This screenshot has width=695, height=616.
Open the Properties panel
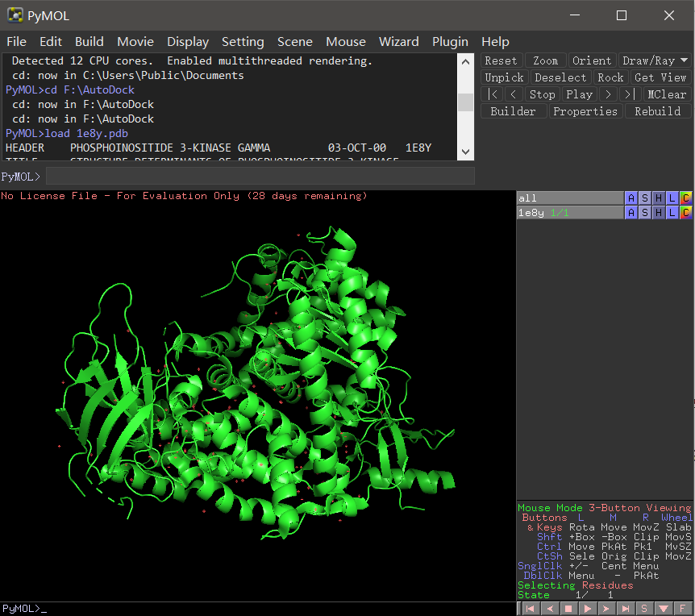[585, 111]
